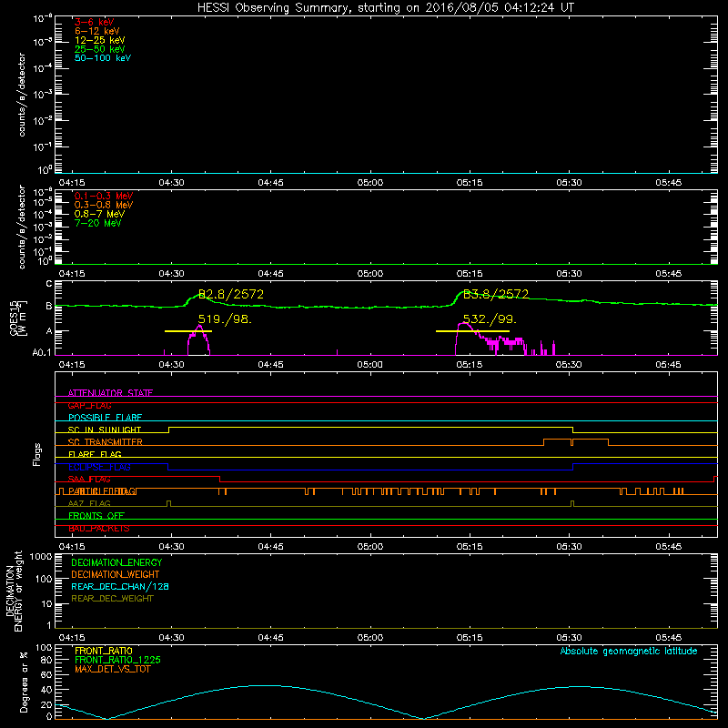
Task: Click the BAD_PACKETS flag label
Action: tap(99, 528)
